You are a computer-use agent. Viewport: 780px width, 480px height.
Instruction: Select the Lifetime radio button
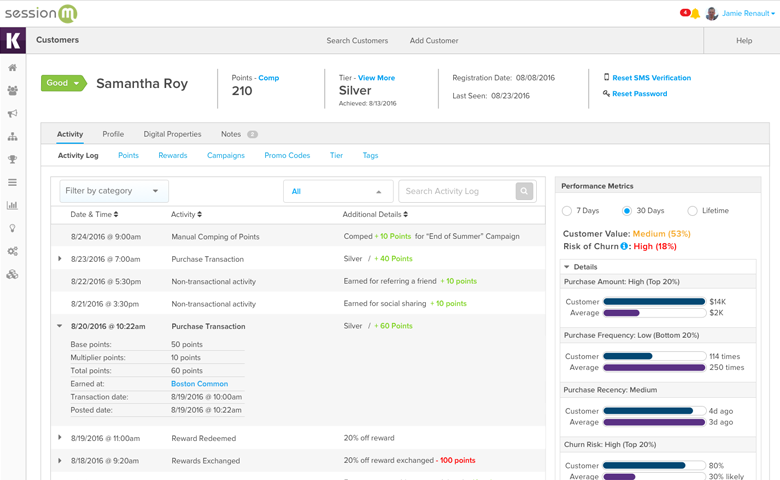pos(692,211)
